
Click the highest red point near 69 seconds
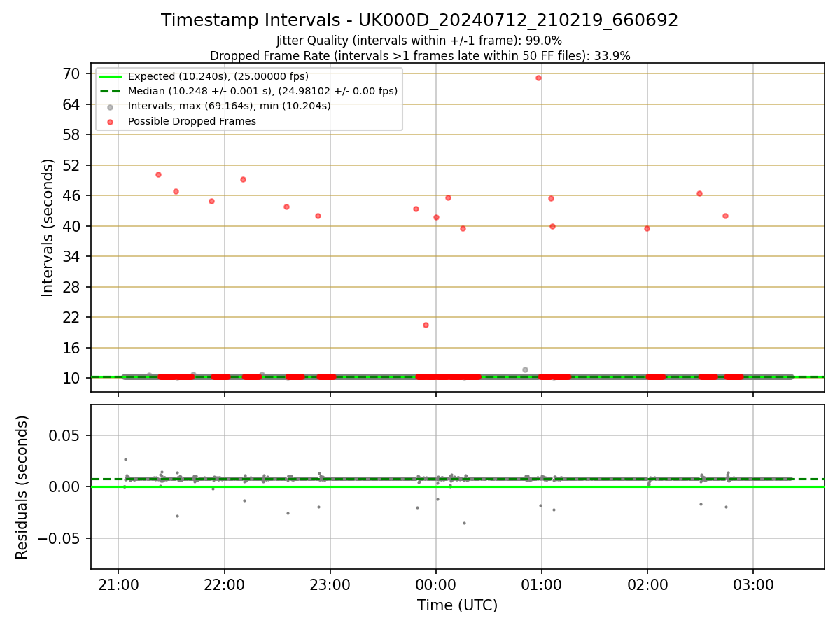coord(538,78)
